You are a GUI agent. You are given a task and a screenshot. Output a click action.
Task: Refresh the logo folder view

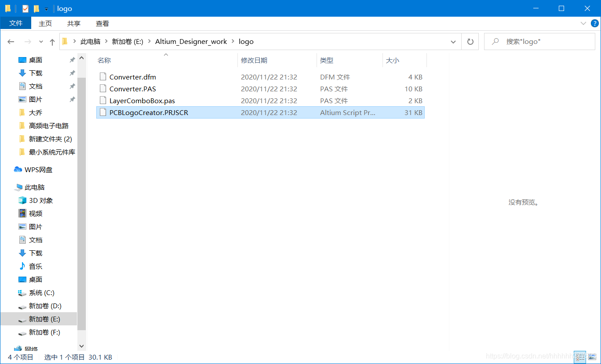[470, 42]
